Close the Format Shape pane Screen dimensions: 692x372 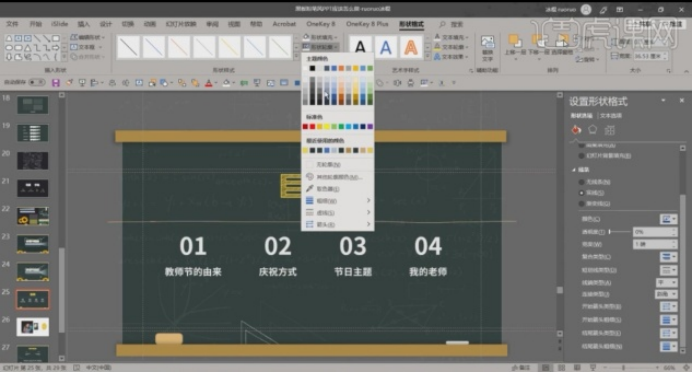681,101
